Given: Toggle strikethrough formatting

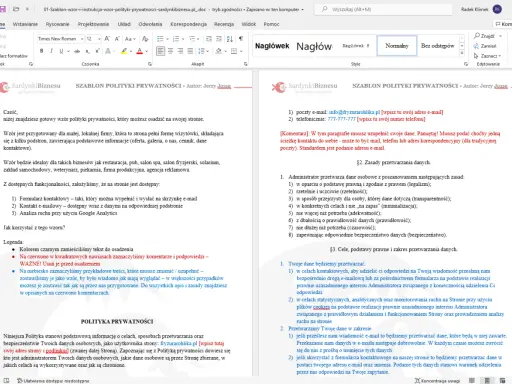Looking at the screenshot, I should (x=77, y=51).
